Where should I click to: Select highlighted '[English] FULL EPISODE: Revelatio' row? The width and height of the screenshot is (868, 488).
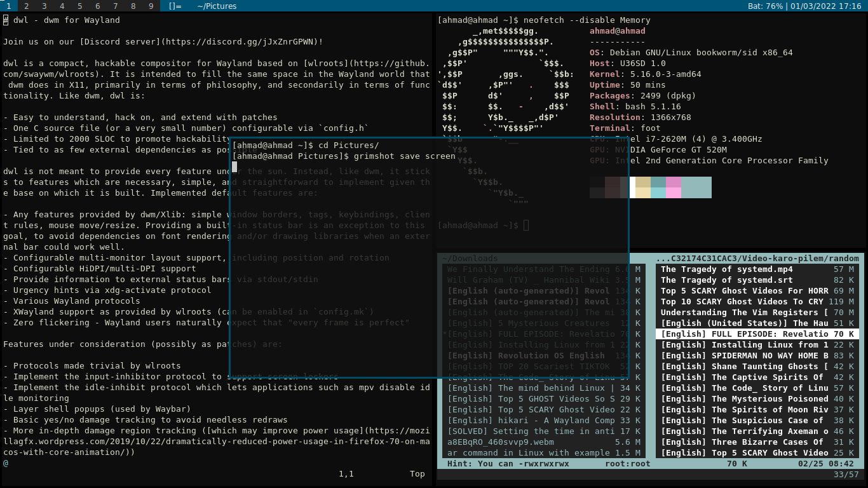coord(757,334)
